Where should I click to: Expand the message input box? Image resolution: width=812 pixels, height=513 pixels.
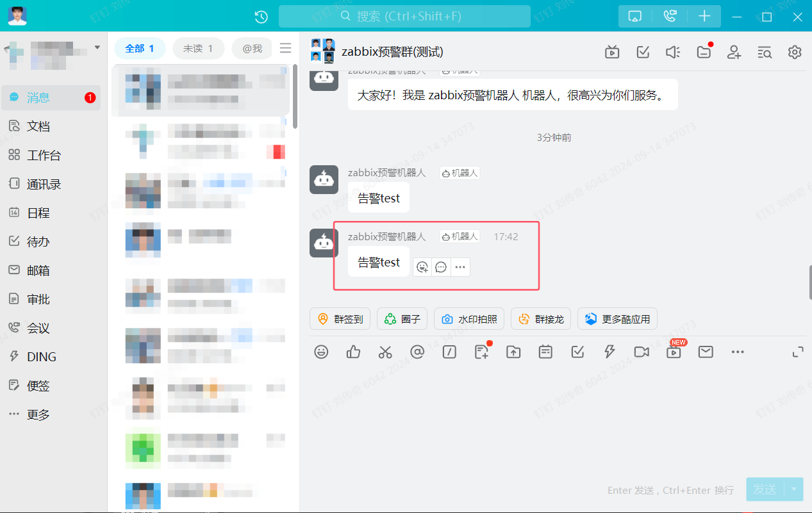798,352
